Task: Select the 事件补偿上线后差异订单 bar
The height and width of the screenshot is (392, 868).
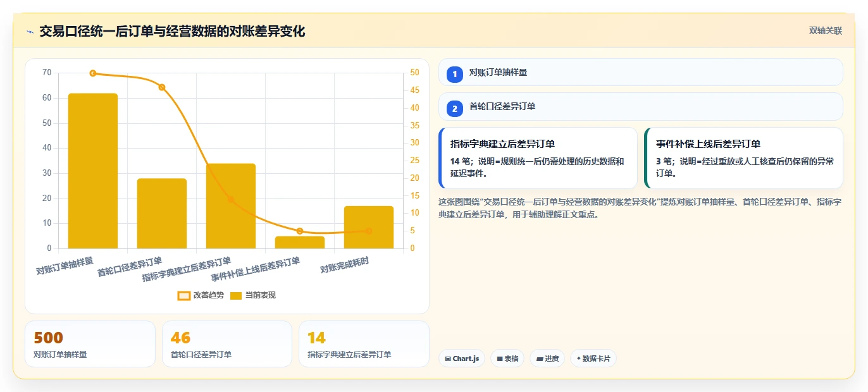Action: (x=300, y=242)
